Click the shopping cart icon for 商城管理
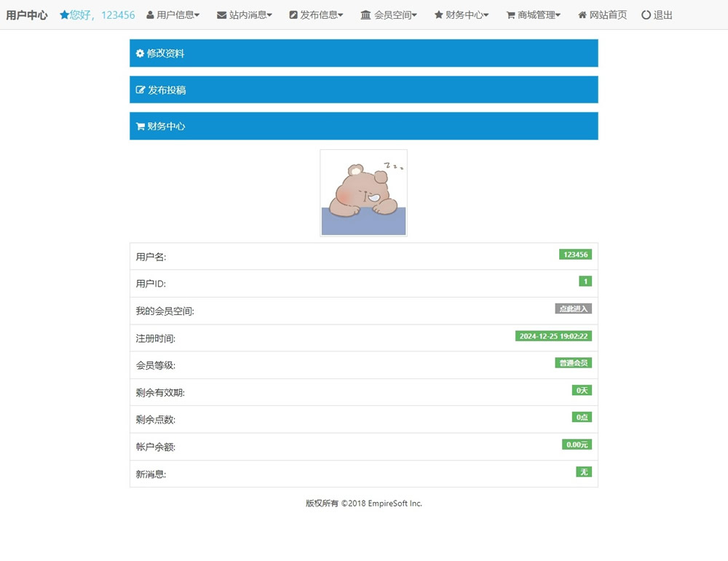The image size is (728, 561). pyautogui.click(x=510, y=15)
